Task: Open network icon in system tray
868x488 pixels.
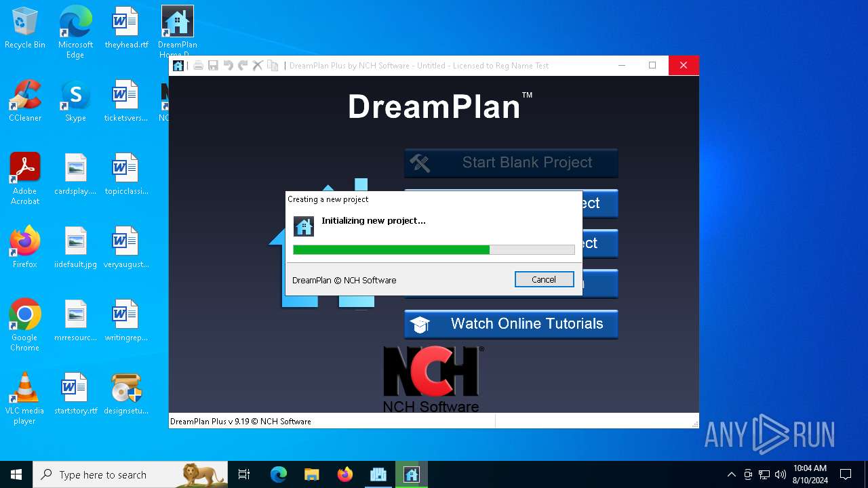Action: point(764,474)
